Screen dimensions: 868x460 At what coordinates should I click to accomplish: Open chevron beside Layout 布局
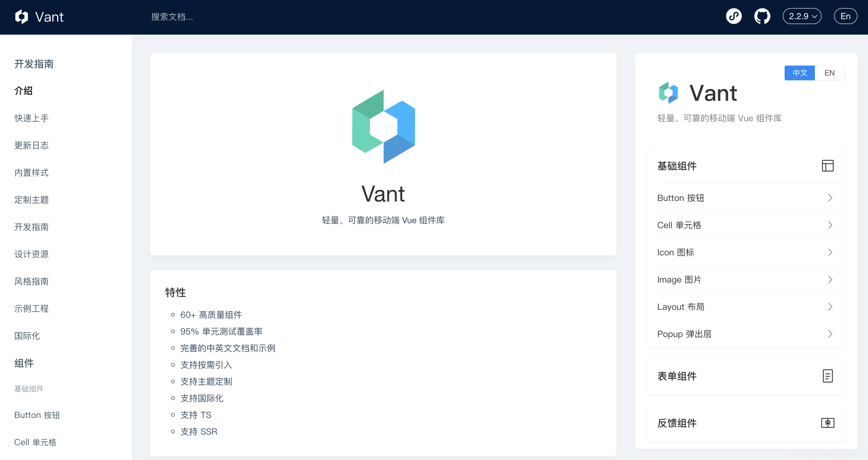(x=830, y=307)
